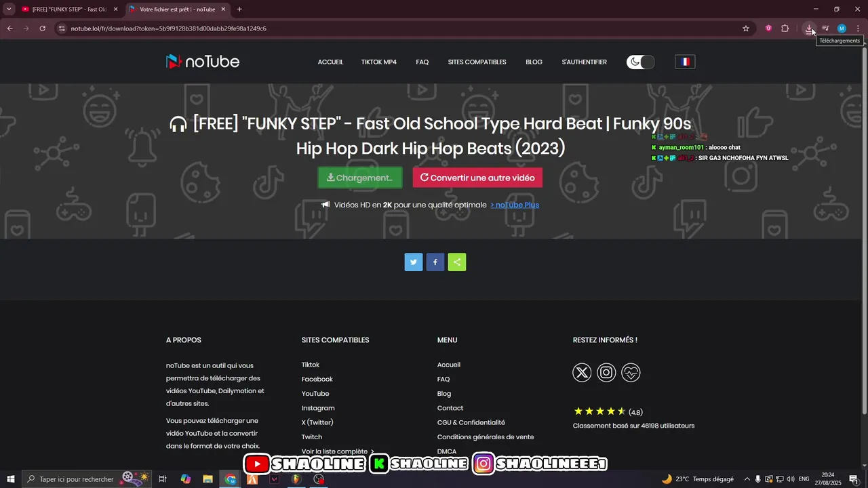868x488 pixels.
Task: Open the Extensions puzzle icon
Action: pyautogui.click(x=785, y=28)
